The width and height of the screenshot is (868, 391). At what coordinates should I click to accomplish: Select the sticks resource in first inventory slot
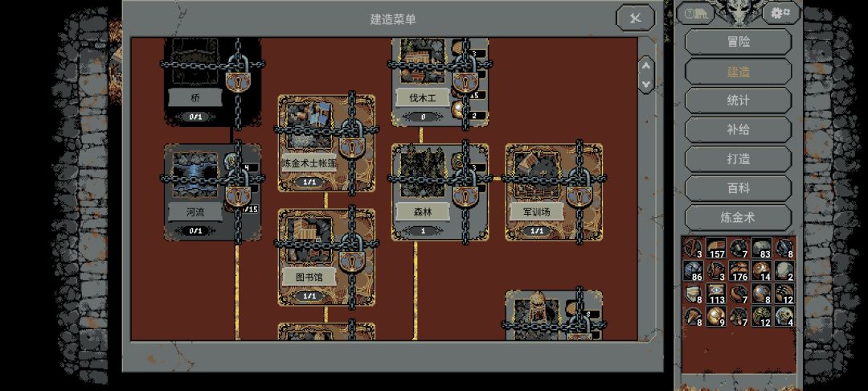pyautogui.click(x=693, y=248)
